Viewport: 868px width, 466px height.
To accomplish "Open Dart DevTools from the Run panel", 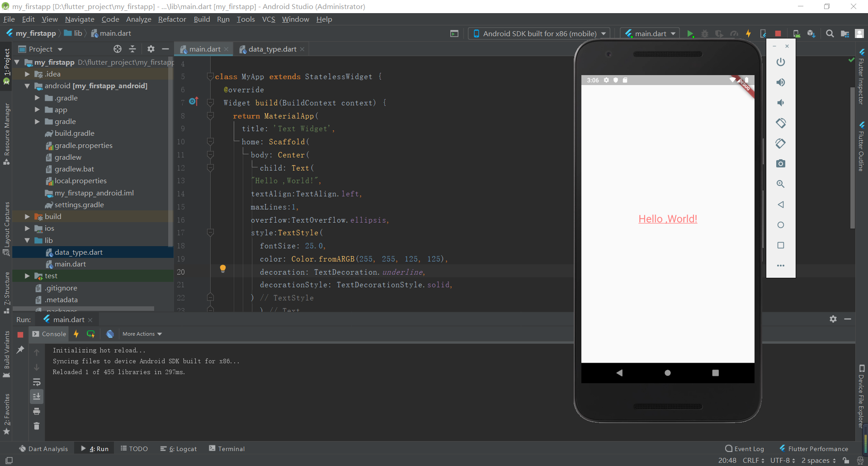I will [110, 334].
